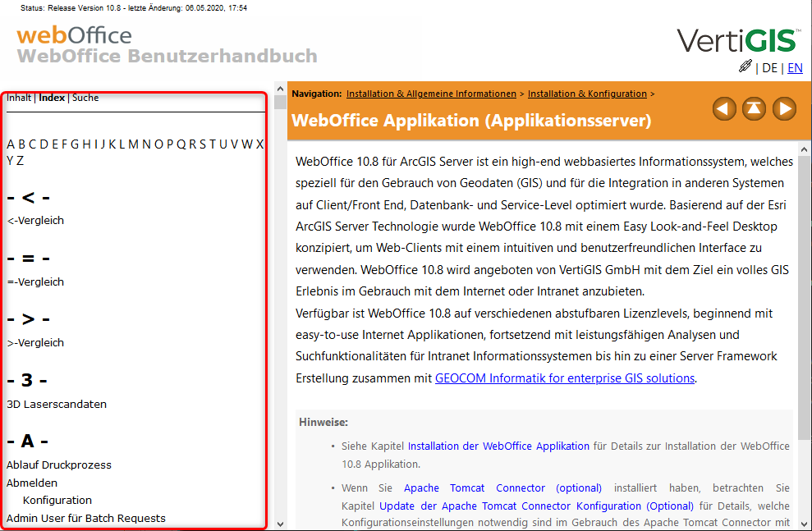Click the scrollbar down arrow

pyautogui.click(x=279, y=523)
